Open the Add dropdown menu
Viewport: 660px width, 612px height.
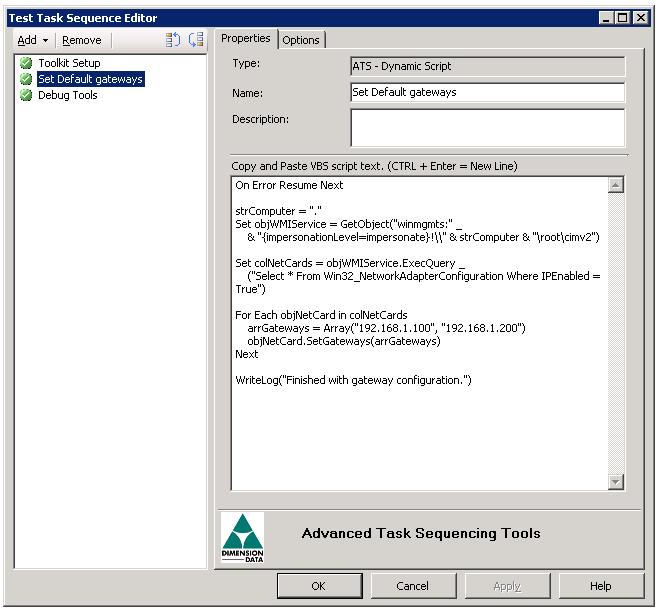(x=33, y=40)
